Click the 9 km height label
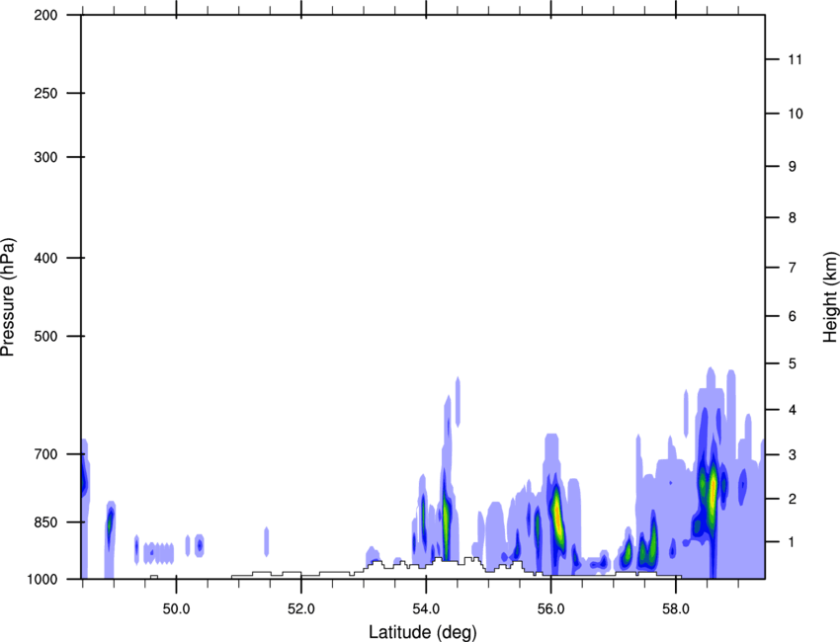840x642 pixels. click(x=793, y=167)
